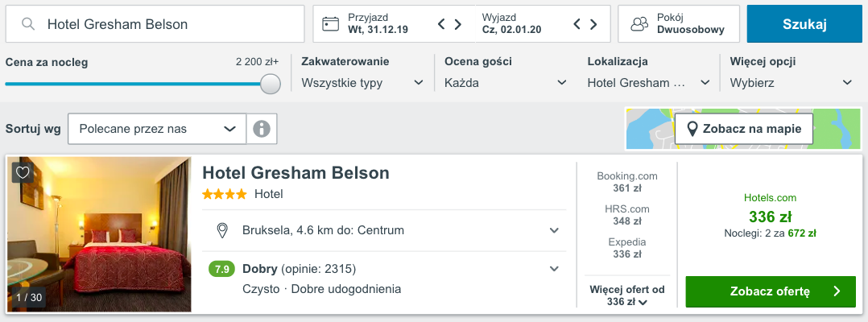Open the room guests selector Pokój Dwuosobowy
Screen dimensions: 868x322
click(679, 24)
